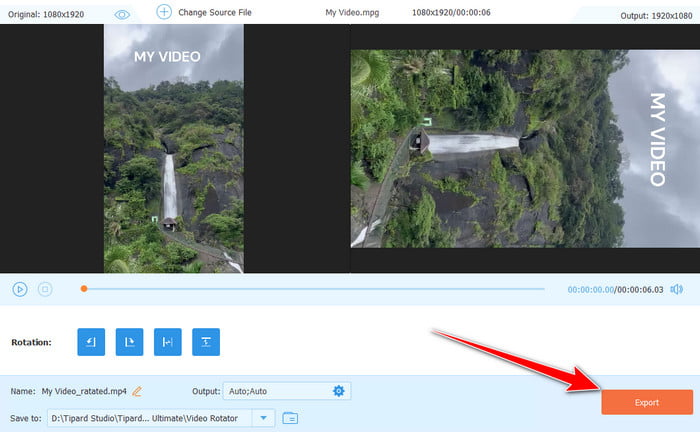Click the 00:00:00.00 current time readout
The height and width of the screenshot is (432, 700).
tap(590, 290)
